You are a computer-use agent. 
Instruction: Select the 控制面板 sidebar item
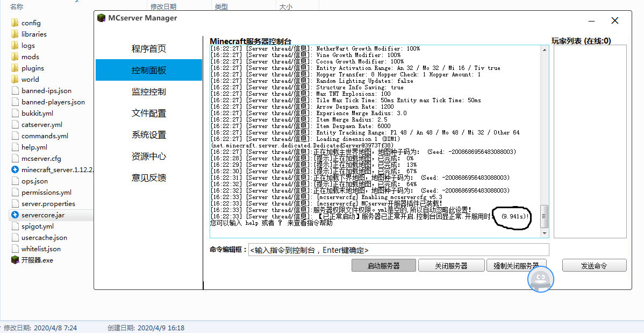pyautogui.click(x=149, y=70)
